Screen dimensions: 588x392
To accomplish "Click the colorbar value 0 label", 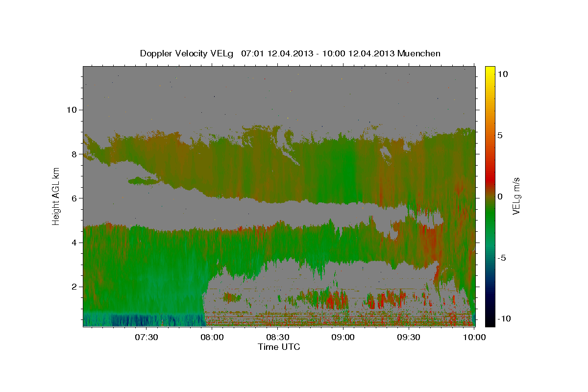I will [x=501, y=196].
